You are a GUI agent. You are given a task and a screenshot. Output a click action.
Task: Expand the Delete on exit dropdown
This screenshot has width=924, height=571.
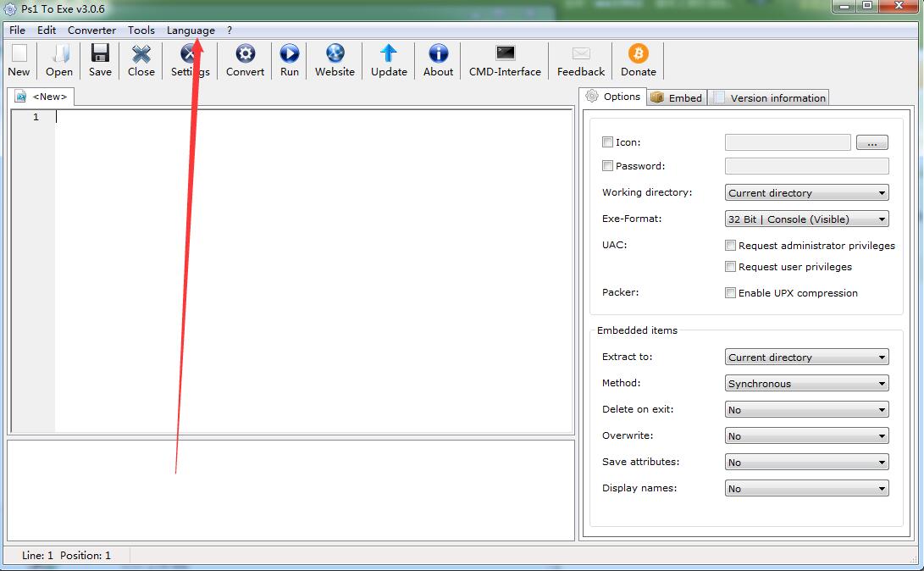(x=806, y=410)
